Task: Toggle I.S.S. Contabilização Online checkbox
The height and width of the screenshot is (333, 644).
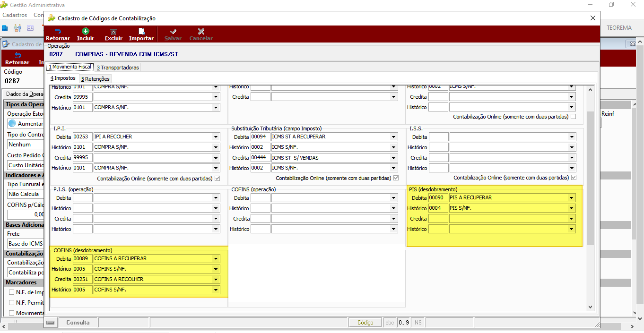Action: point(574,178)
